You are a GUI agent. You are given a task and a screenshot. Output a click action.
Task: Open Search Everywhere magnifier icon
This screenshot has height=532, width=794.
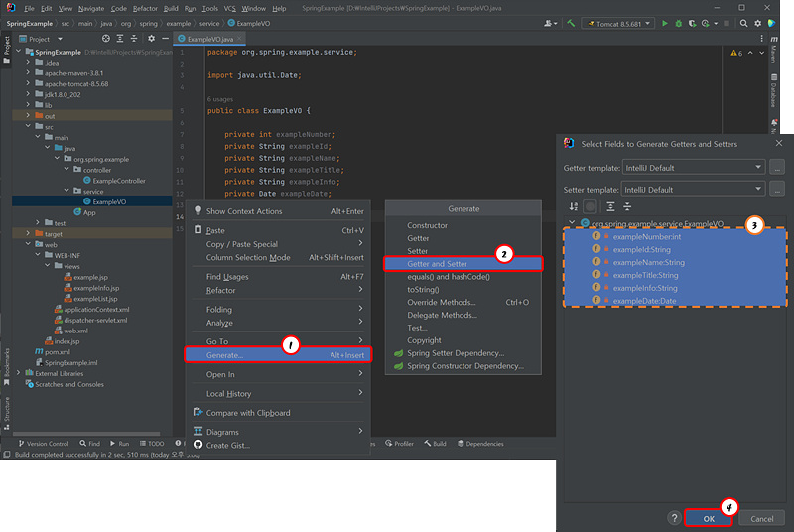(x=743, y=23)
